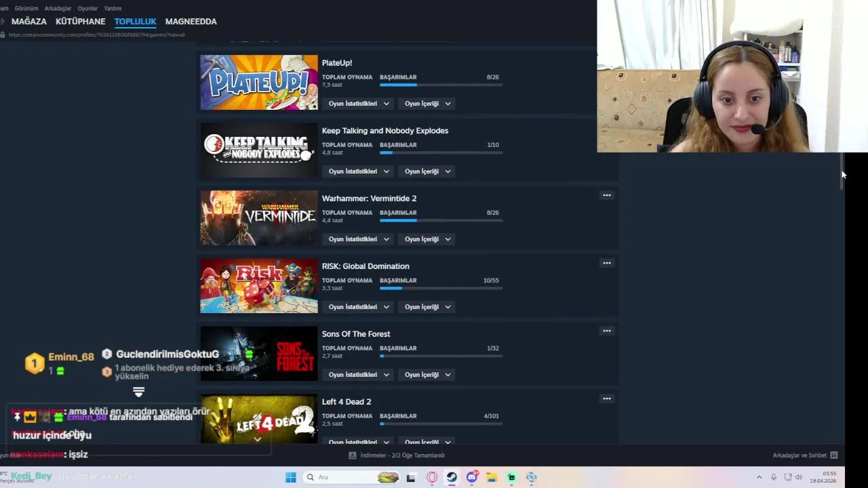Go to the MAĞAZA tab
Viewport: 868px width, 488px height.
[29, 22]
